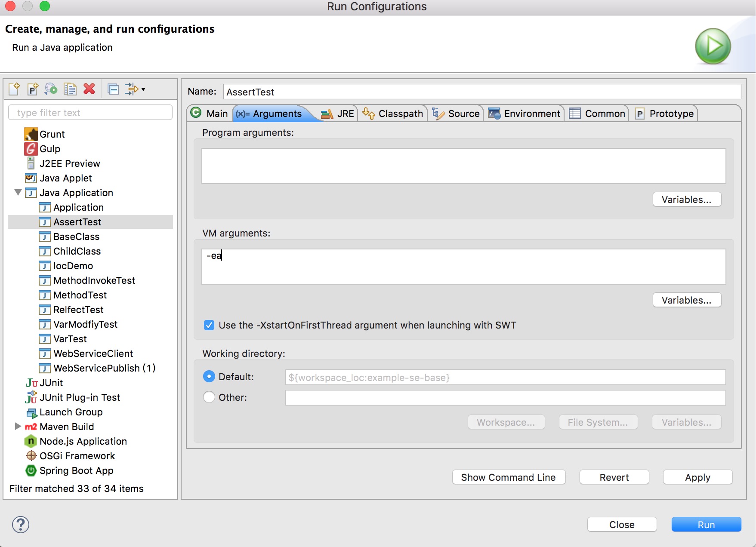
Task: Click the Gulp configuration type icon
Action: (x=31, y=149)
